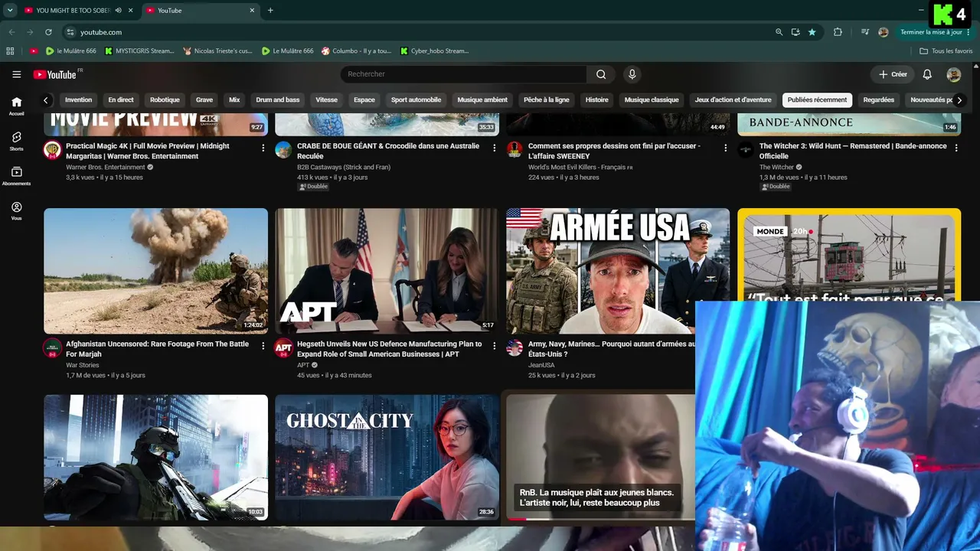Open the APT channel avatar

coord(283,347)
